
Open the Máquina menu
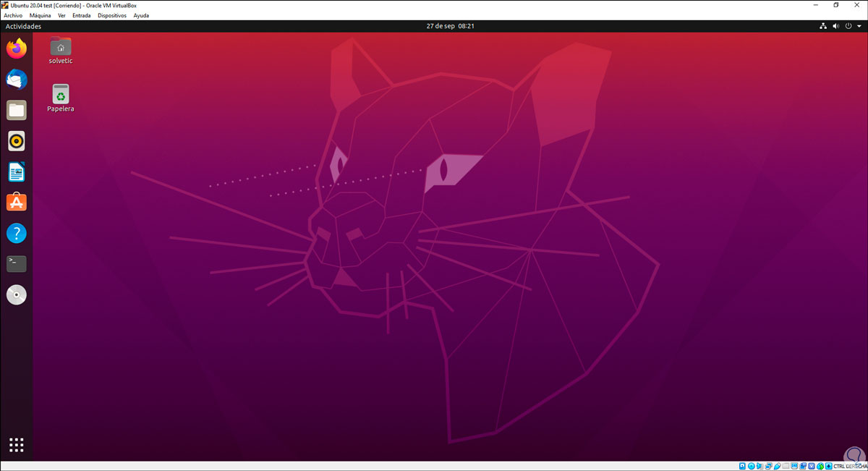coord(40,15)
